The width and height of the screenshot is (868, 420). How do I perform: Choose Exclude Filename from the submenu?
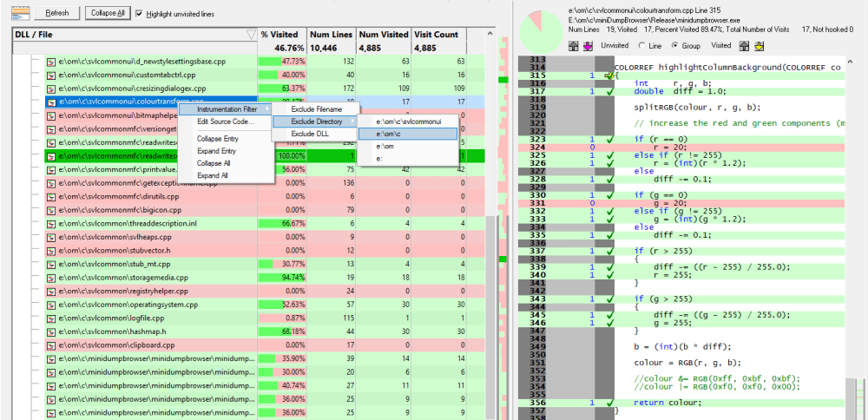coord(316,109)
